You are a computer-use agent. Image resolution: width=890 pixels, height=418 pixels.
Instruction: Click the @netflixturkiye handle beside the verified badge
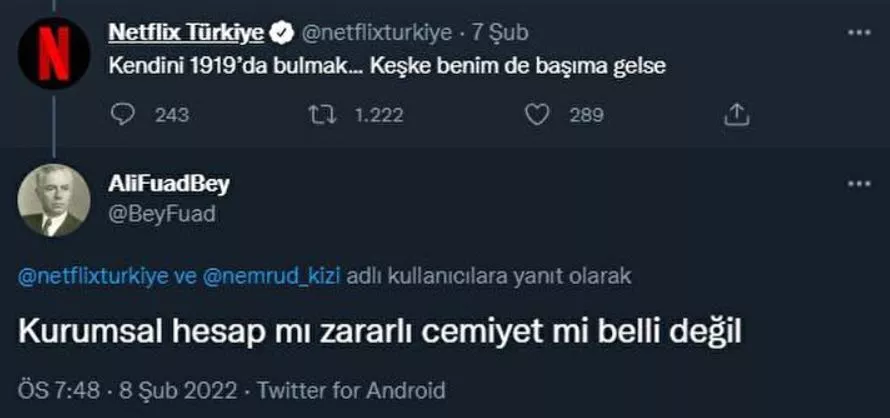(371, 33)
